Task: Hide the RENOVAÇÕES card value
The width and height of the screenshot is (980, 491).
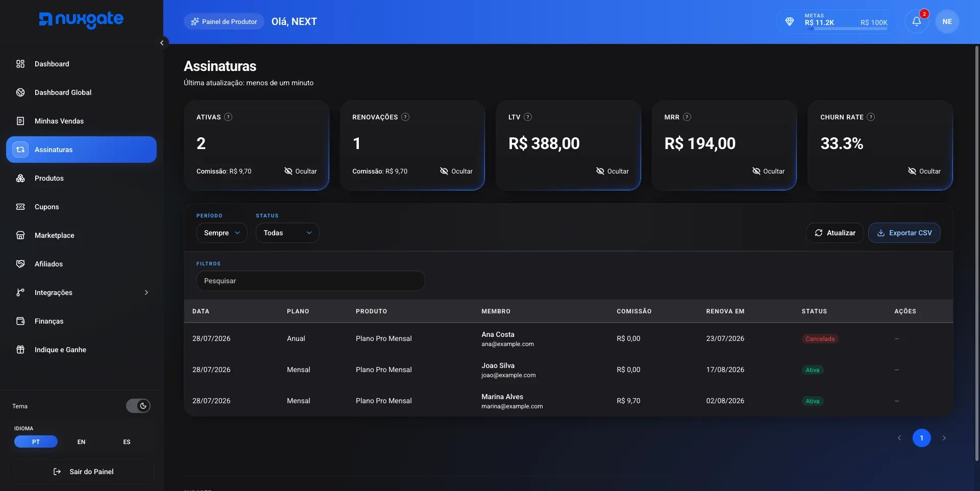Action: 456,171
